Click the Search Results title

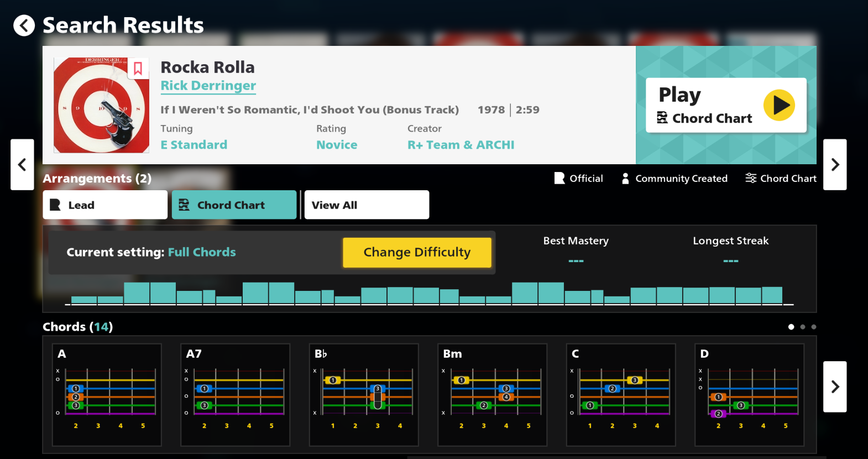(123, 25)
